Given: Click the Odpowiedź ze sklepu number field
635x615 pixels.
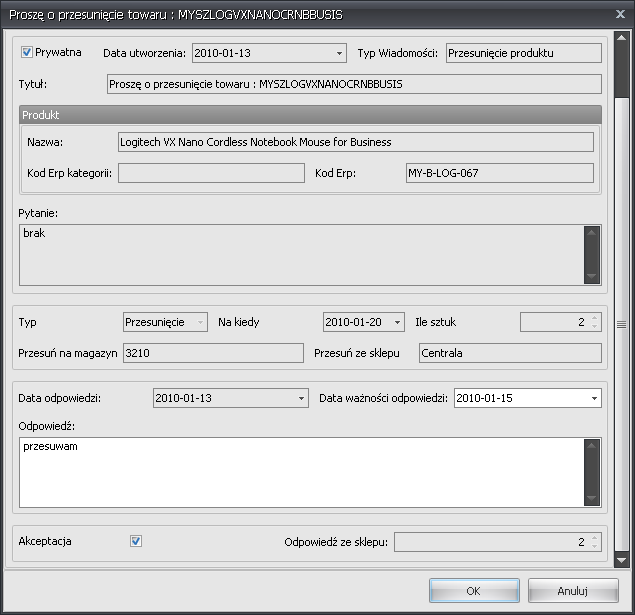Looking at the screenshot, I should point(498,542).
